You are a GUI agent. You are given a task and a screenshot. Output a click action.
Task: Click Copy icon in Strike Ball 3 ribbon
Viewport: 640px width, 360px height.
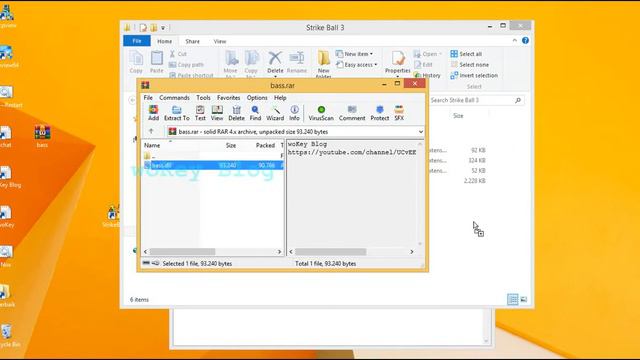coord(136,62)
